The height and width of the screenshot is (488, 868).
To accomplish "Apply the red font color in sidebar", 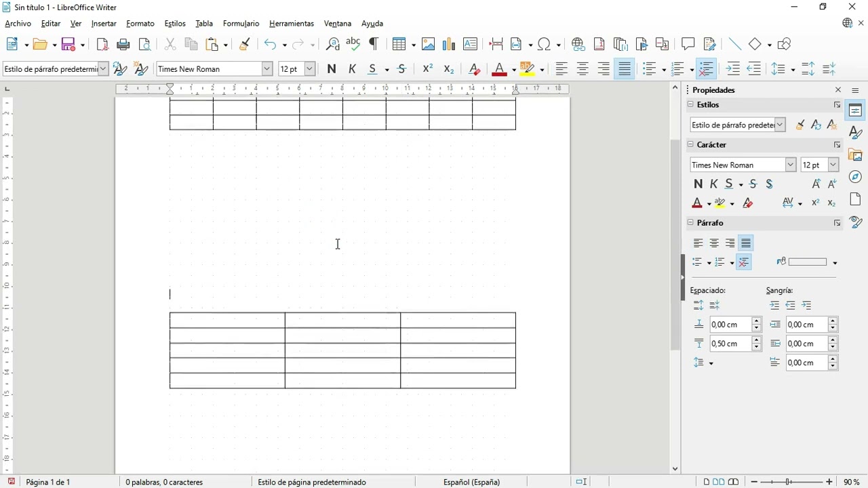I will 697,203.
